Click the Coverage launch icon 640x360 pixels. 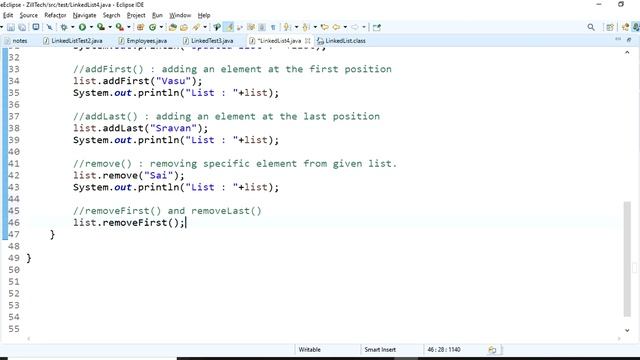101,27
